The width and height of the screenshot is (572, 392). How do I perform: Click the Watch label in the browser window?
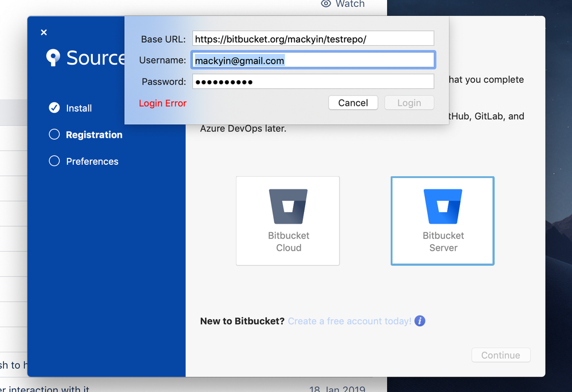tap(350, 4)
